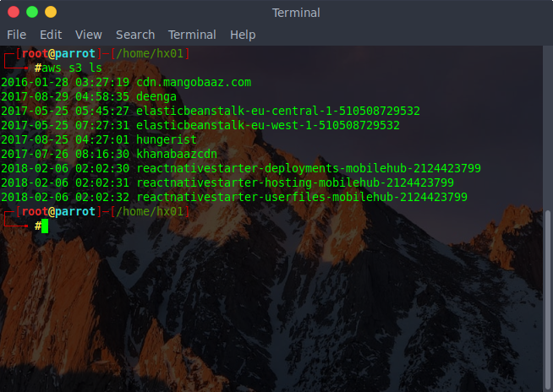Click the Terminal title in title bar
The image size is (553, 392).
pyautogui.click(x=296, y=13)
